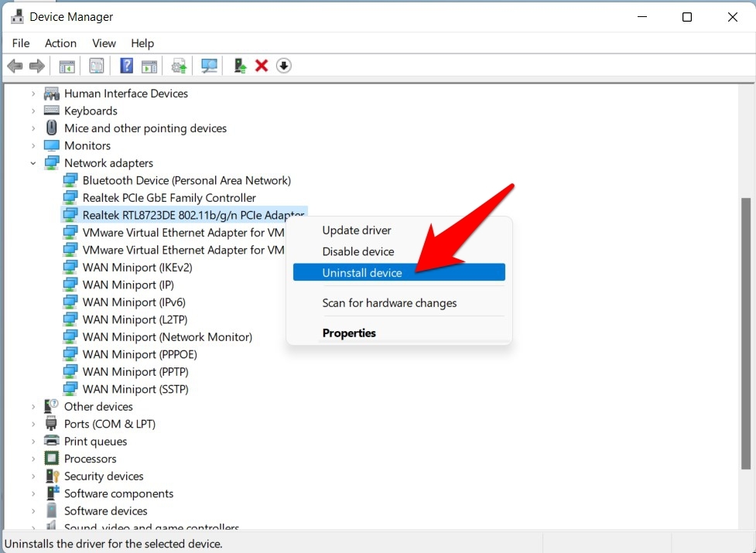756x553 pixels.
Task: Click the red X uninstall toolbar icon
Action: 262,66
